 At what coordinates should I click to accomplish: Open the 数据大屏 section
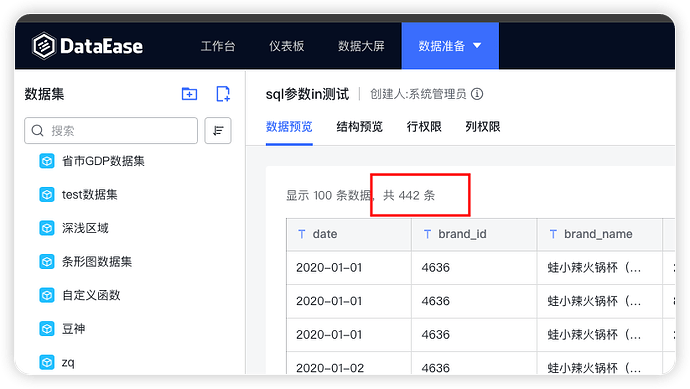pyautogui.click(x=361, y=46)
